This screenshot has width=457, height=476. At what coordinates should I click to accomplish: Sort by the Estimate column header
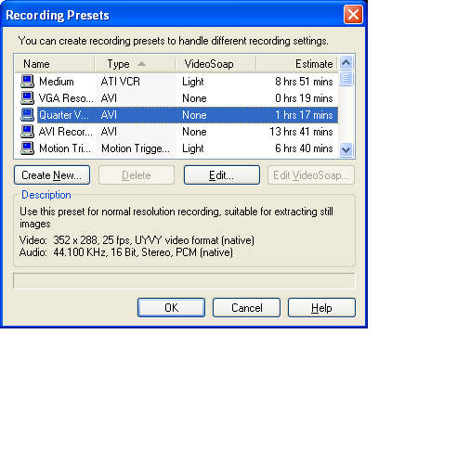[296, 64]
